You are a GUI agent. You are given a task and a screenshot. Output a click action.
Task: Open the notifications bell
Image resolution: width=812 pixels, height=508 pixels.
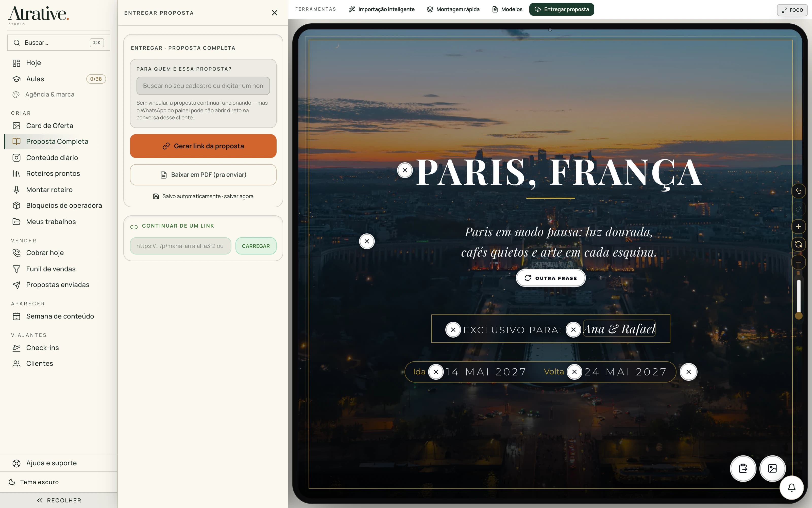(x=791, y=487)
